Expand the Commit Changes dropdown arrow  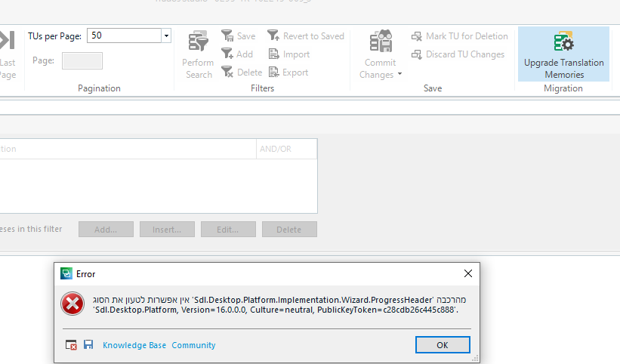click(x=399, y=74)
